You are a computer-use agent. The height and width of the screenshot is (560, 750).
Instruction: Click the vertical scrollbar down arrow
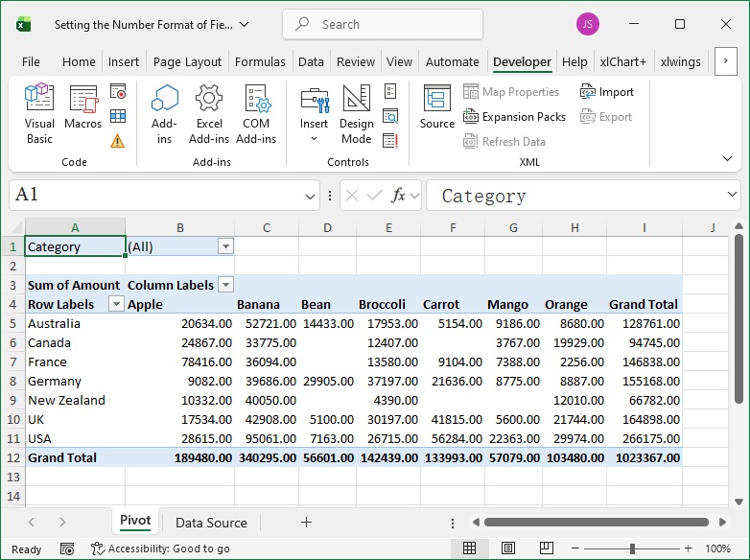coord(738,502)
